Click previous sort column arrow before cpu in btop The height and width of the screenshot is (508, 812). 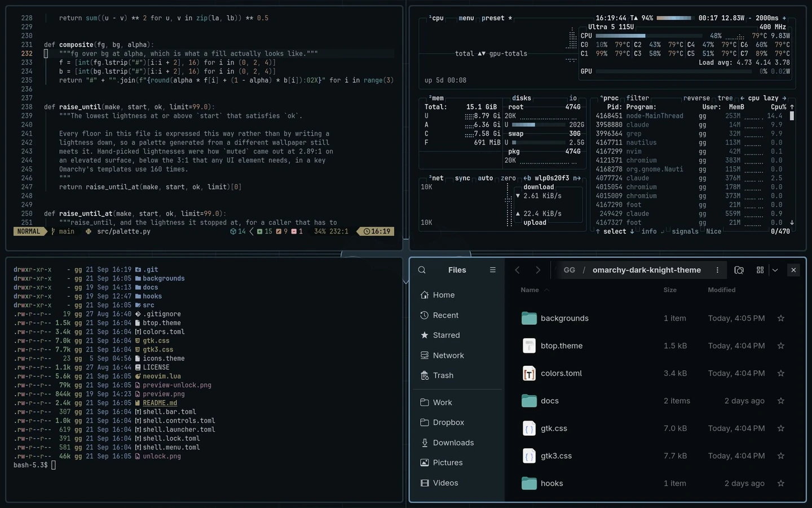coord(742,98)
